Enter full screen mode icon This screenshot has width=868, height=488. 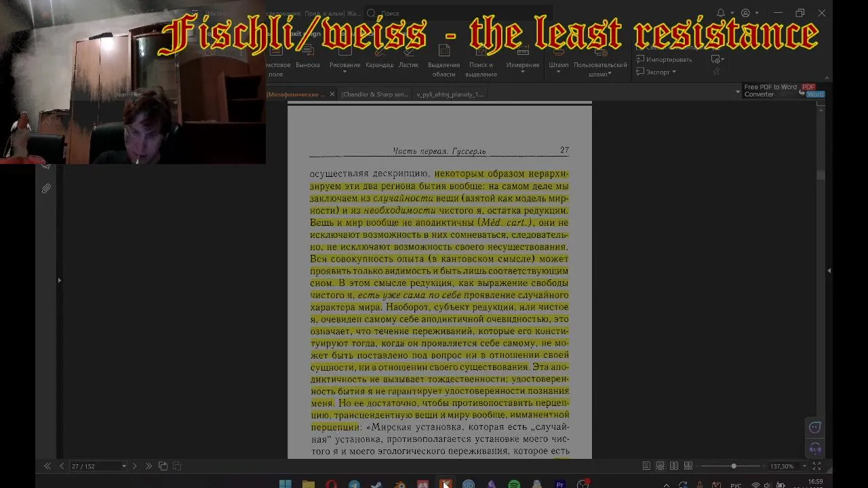tap(817, 466)
